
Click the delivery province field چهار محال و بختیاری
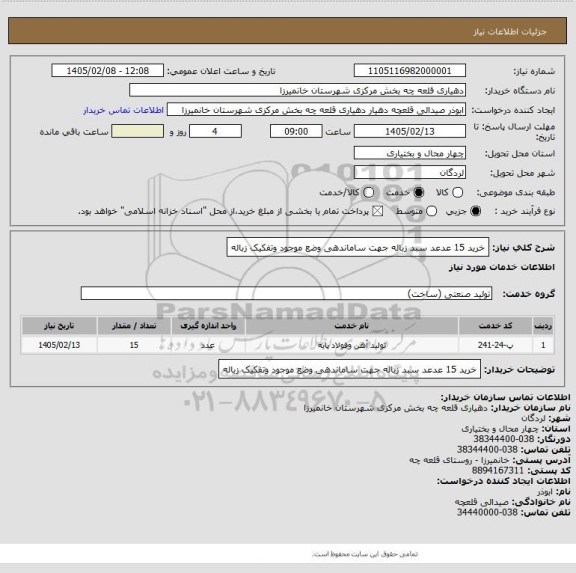pos(410,153)
